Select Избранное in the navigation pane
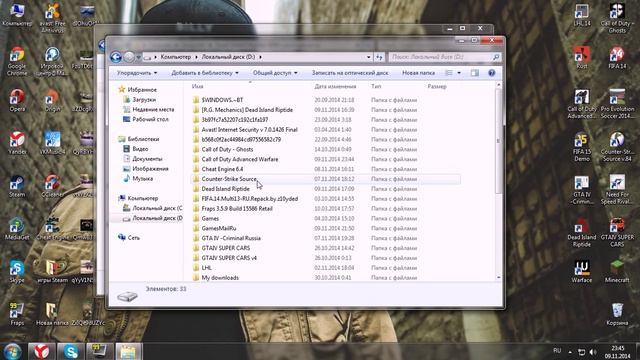Viewport: 640px width, 360px height. coord(142,90)
